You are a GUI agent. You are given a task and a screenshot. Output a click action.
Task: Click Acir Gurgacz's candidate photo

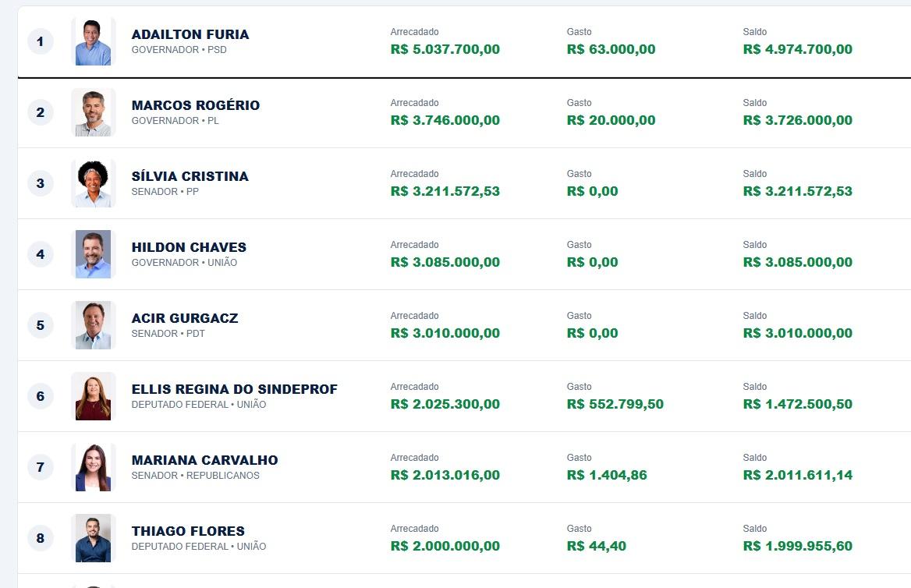(93, 325)
